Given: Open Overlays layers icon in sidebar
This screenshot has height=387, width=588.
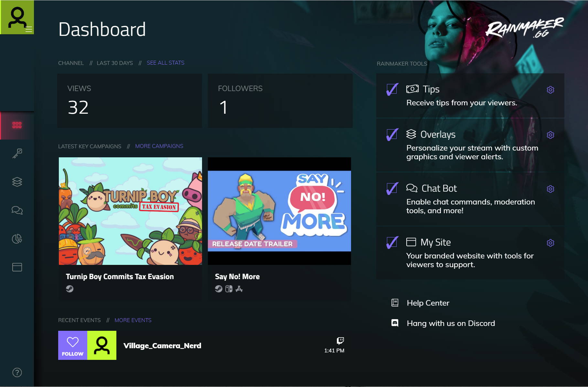Looking at the screenshot, I should (17, 182).
